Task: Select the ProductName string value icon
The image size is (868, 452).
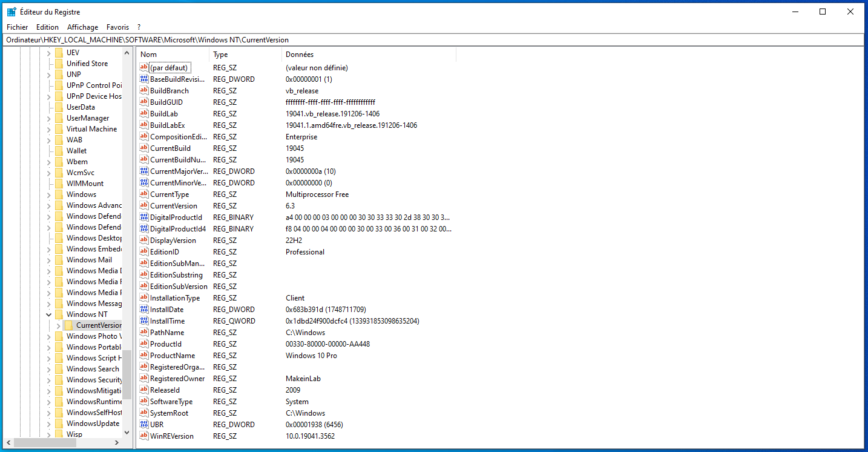Action: pos(144,356)
